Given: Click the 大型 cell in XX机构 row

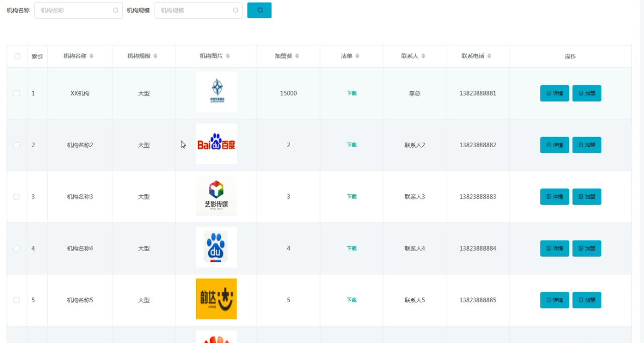Looking at the screenshot, I should (144, 93).
